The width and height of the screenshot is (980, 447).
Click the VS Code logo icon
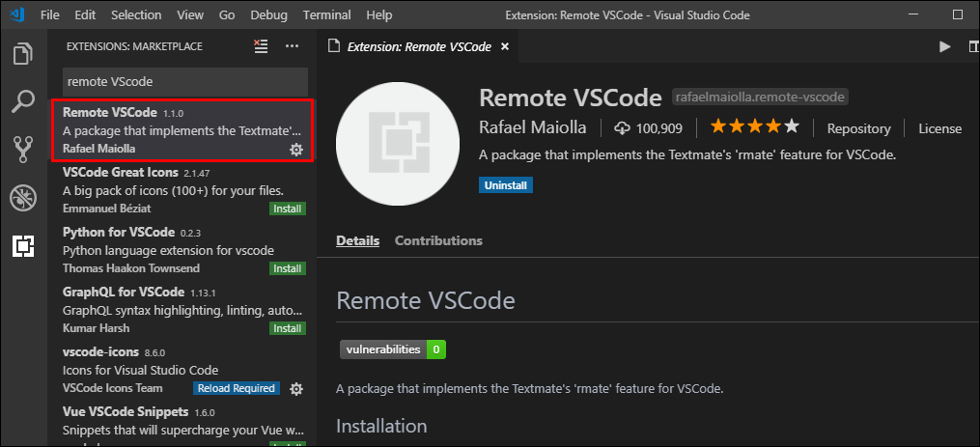[15, 14]
